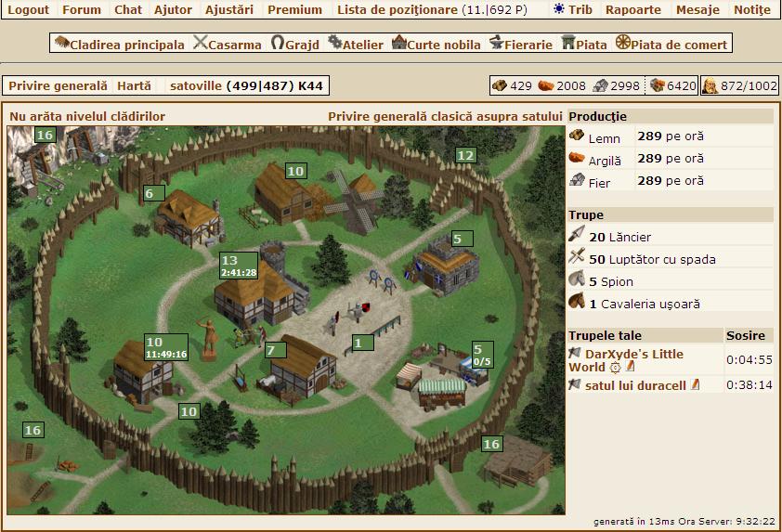Click the population icon beside 872/1002
Viewport: 782px width, 532px height.
[710, 85]
